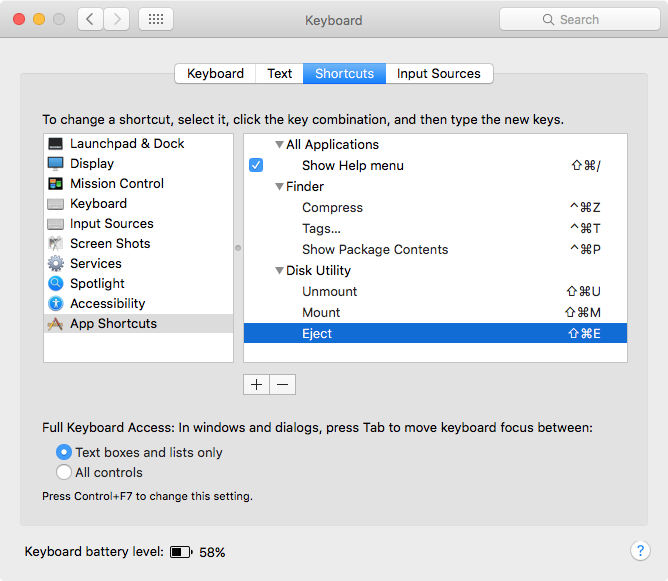This screenshot has height=581, width=668.
Task: Click the split divider handle between lists
Action: 238,248
